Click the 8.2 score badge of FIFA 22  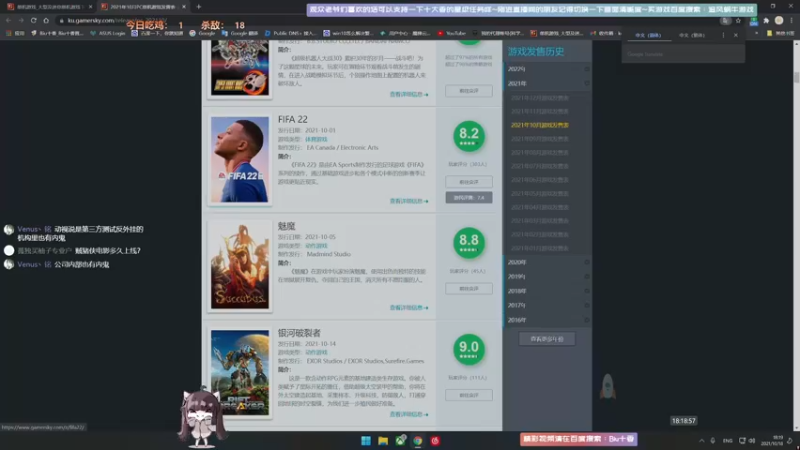tap(468, 136)
